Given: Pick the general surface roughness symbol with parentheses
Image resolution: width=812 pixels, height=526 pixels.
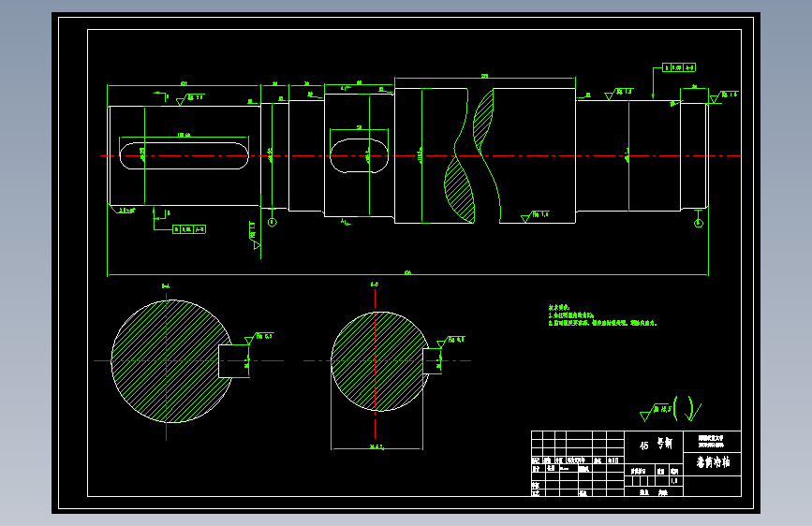Looking at the screenshot, I should [671, 408].
